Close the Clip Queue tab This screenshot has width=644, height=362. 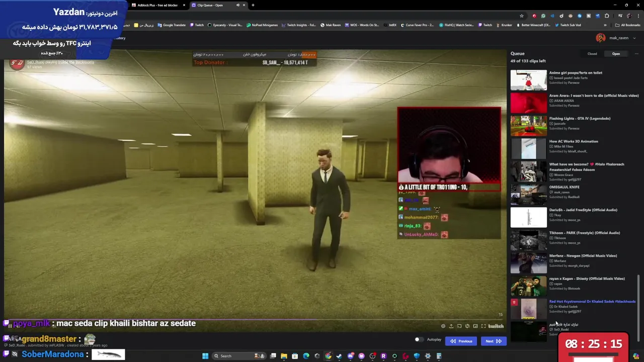(244, 5)
